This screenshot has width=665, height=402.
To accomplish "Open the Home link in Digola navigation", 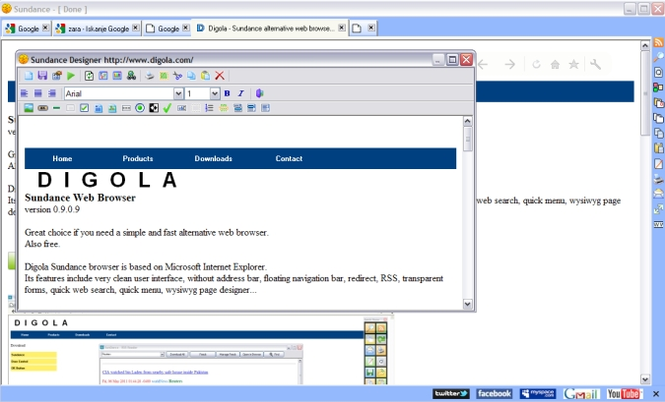I will (x=62, y=159).
